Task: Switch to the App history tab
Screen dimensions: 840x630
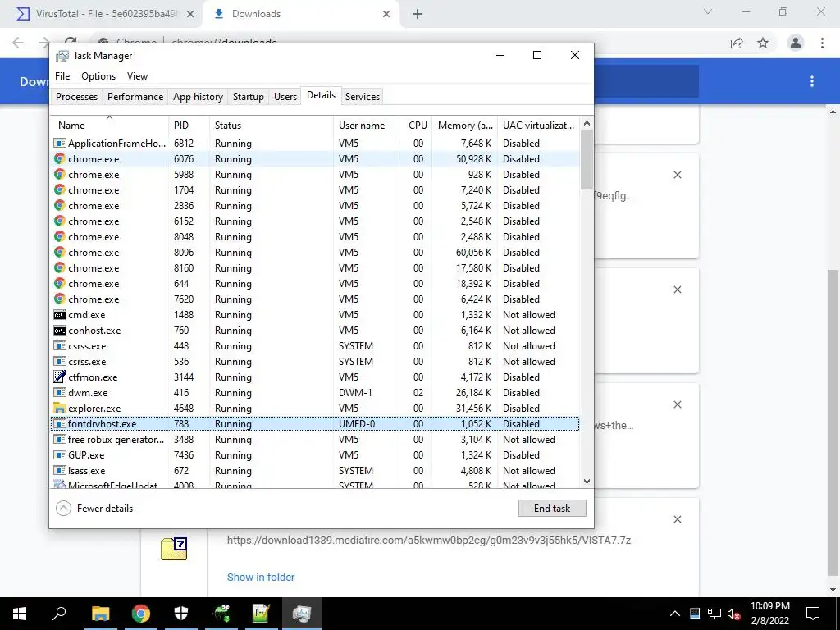Action: pos(198,97)
